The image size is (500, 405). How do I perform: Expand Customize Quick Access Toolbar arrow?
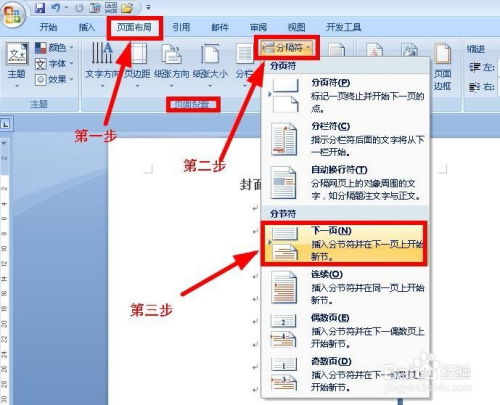pos(148,7)
